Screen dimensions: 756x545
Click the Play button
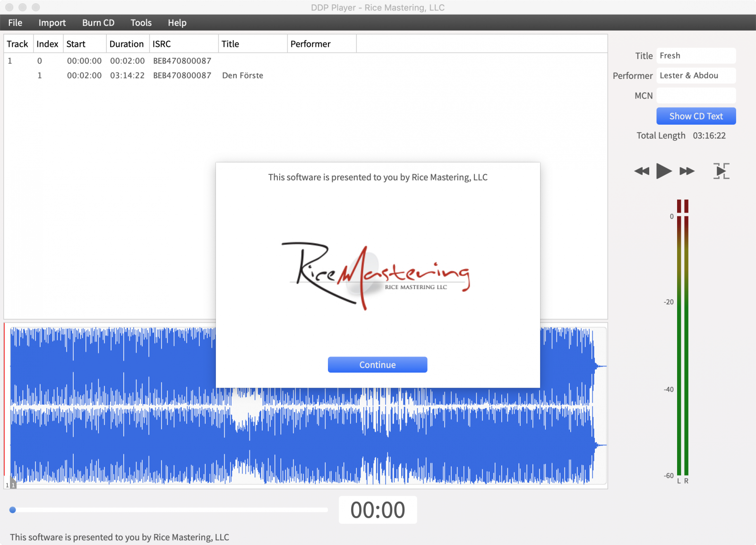tap(664, 171)
